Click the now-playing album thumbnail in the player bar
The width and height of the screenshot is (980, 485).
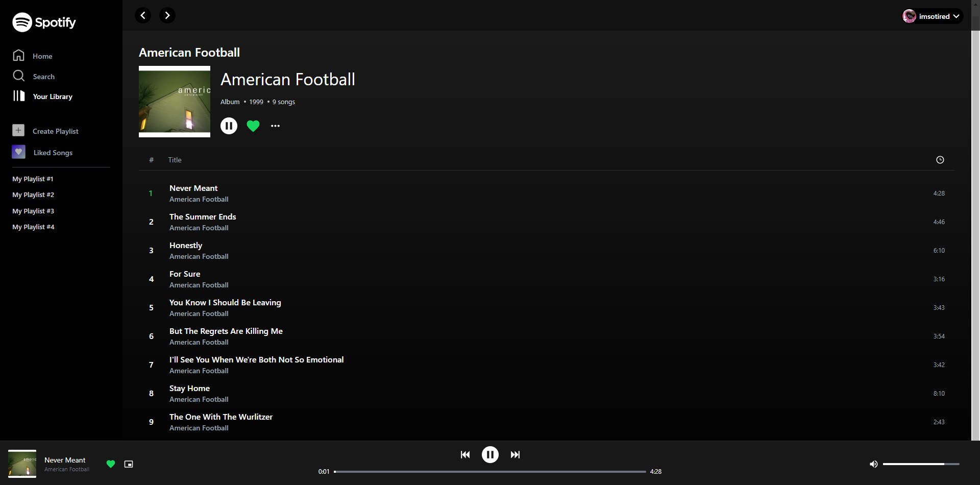[x=22, y=464]
